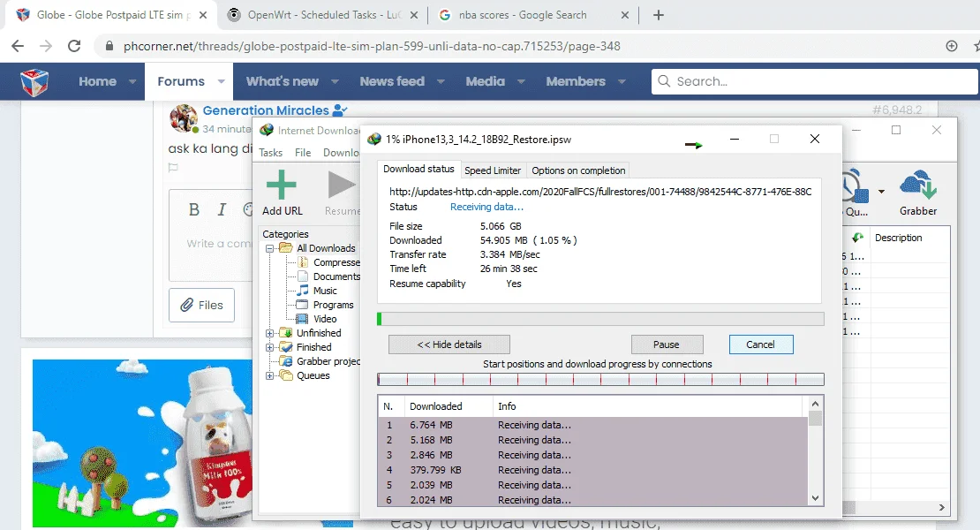980x530 pixels.
Task: Click scroll right arrow in IDM main window
Action: pyautogui.click(x=941, y=508)
